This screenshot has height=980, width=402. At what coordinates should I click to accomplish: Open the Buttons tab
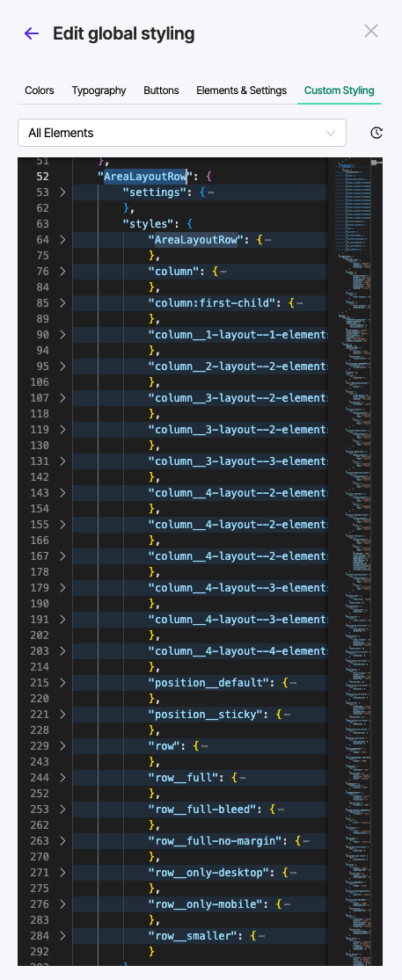[161, 90]
